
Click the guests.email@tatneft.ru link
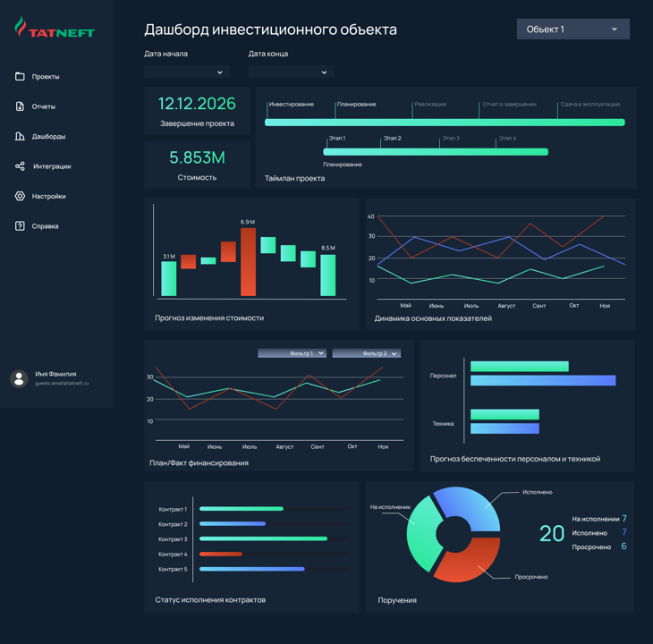click(x=62, y=384)
